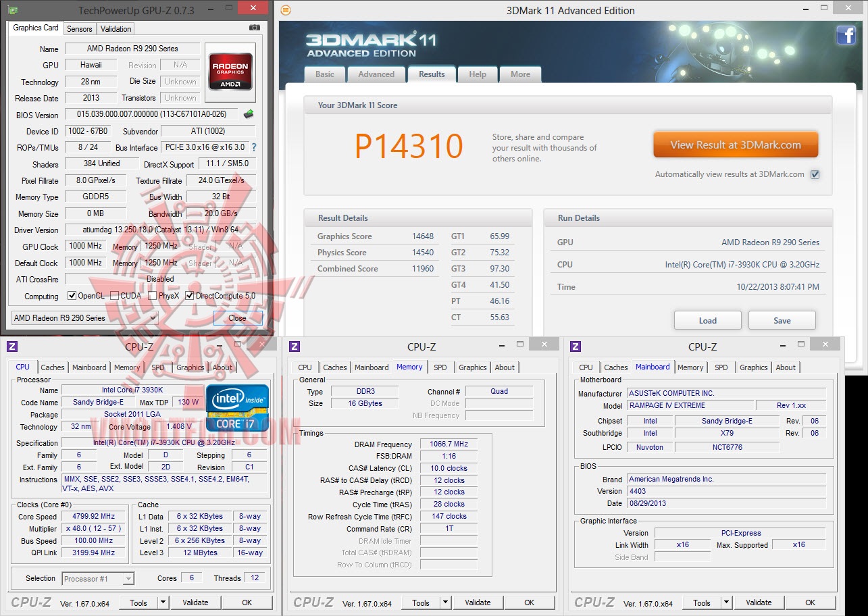Click the Core Speed value 4799.92 MHz
This screenshot has width=868, height=616.
tap(94, 517)
